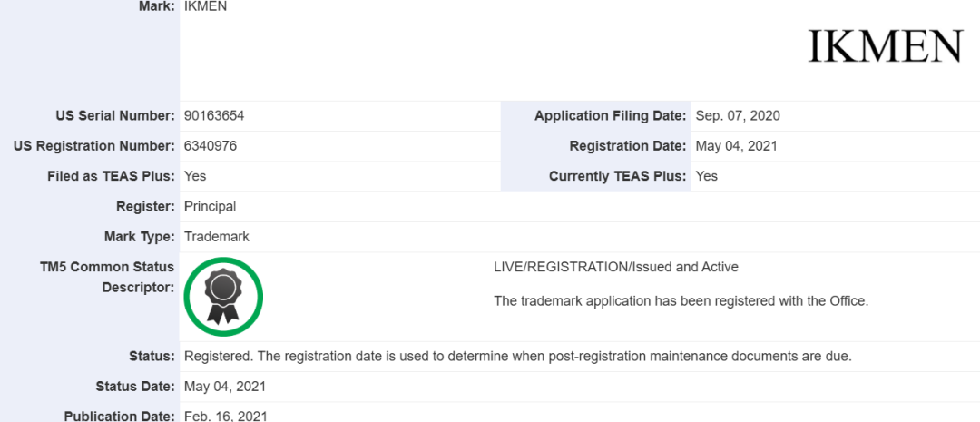Click the Principal register value
Viewport: 980px width, 422px height.
pos(210,206)
